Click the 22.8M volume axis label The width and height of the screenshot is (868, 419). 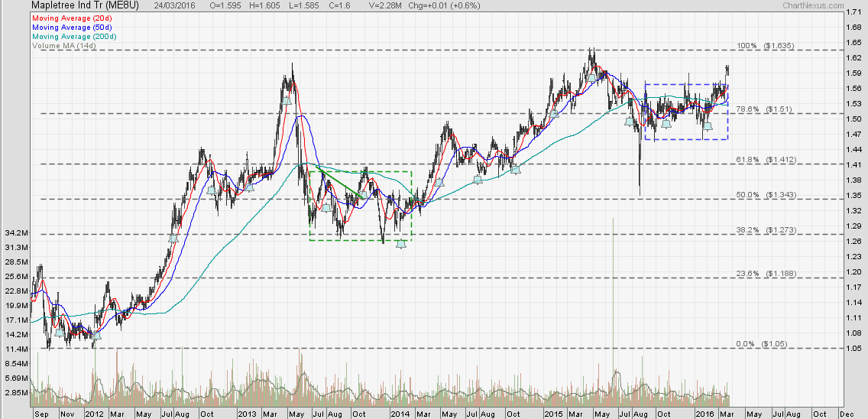(x=15, y=291)
